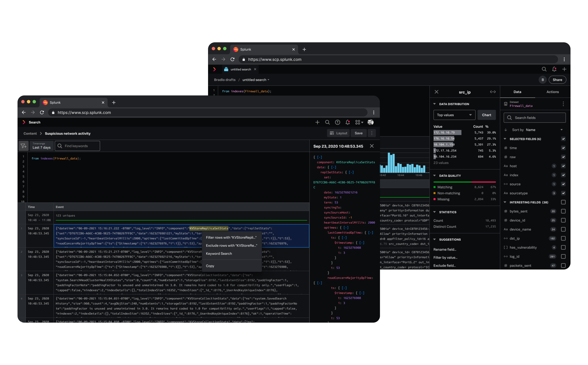
Task: Open new item plus icon in Search header
Action: tap(317, 122)
